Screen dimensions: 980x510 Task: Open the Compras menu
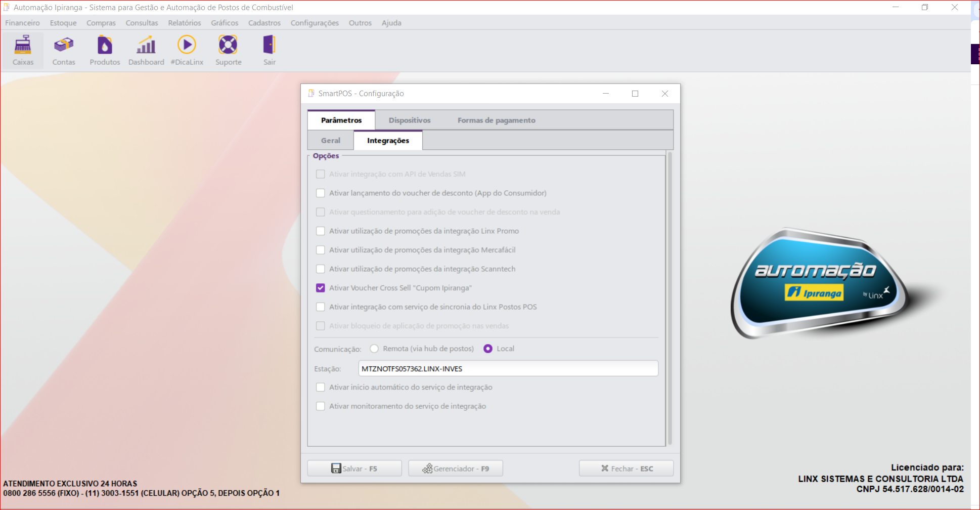[101, 23]
